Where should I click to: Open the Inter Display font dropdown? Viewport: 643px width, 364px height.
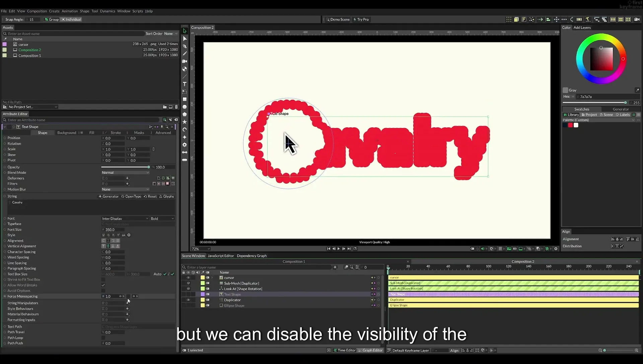[x=125, y=218]
